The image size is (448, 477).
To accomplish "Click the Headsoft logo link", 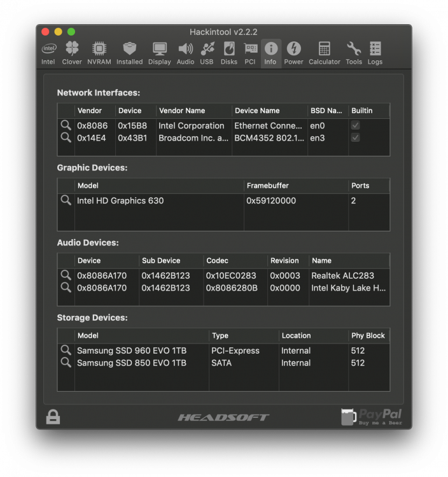I will pyautogui.click(x=224, y=417).
